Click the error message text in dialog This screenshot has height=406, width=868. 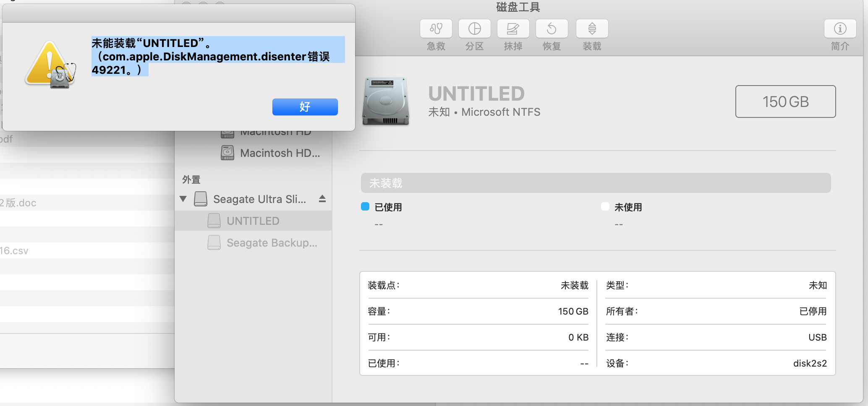coord(211,56)
